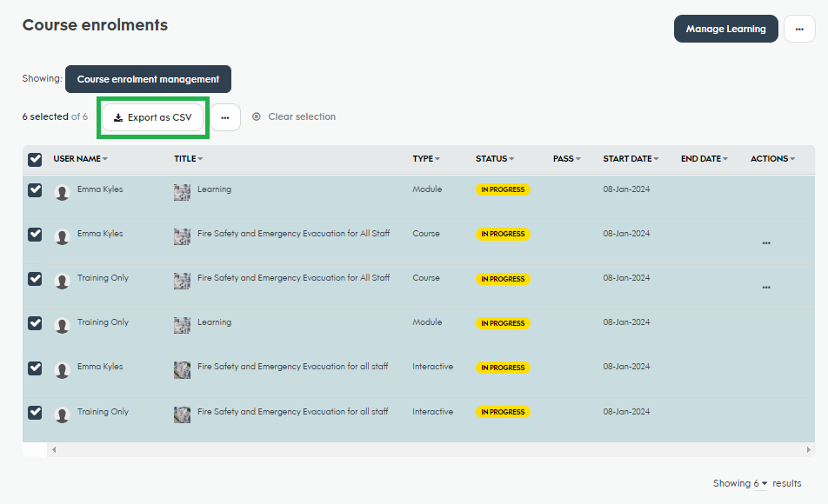828x504 pixels.
Task: Click the Clear selection link
Action: coord(302,116)
